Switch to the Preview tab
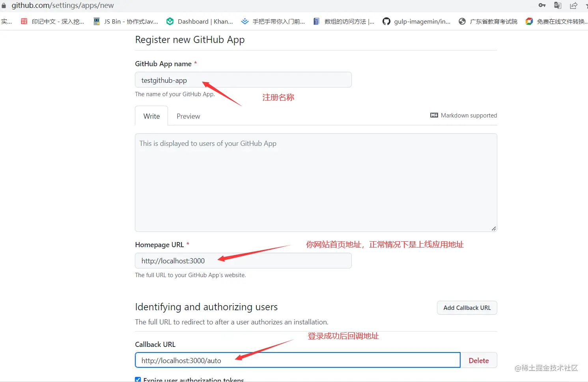The height and width of the screenshot is (382, 588). (188, 116)
